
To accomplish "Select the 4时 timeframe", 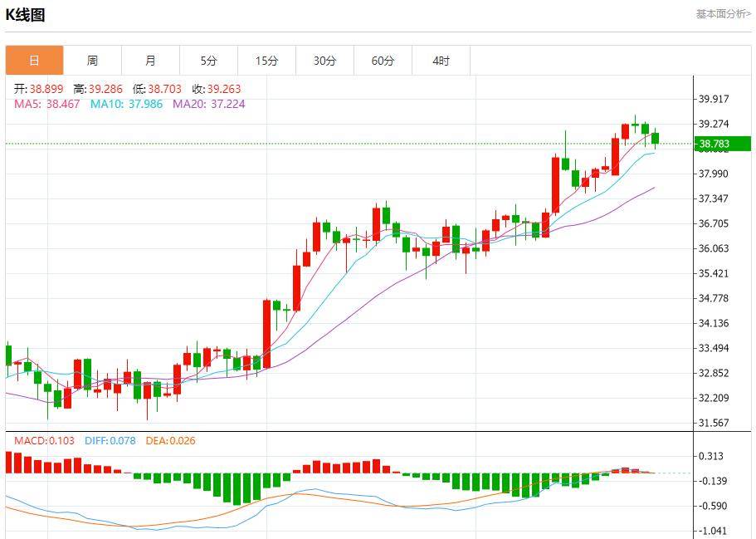I will click(441, 60).
